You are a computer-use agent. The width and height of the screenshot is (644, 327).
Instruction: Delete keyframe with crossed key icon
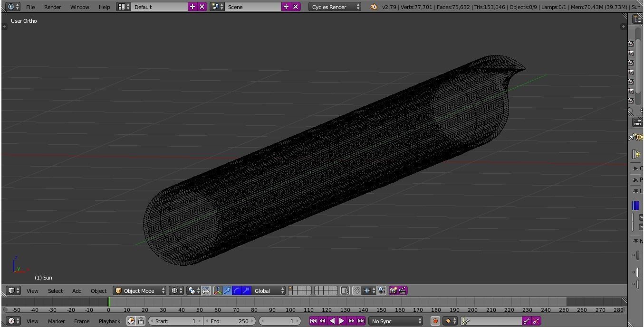(536, 321)
